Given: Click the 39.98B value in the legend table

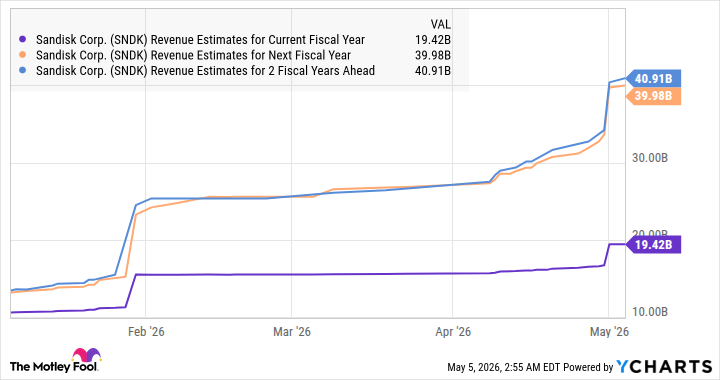Looking at the screenshot, I should click(x=433, y=56).
